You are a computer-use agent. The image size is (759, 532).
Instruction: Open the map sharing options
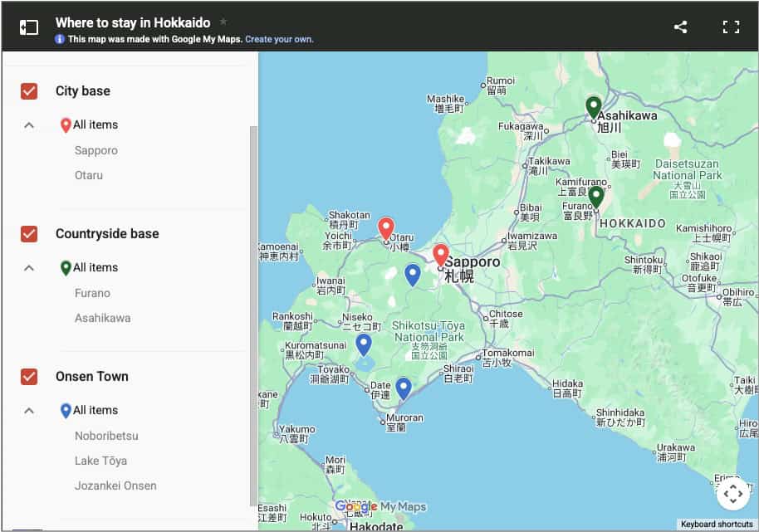(680, 27)
